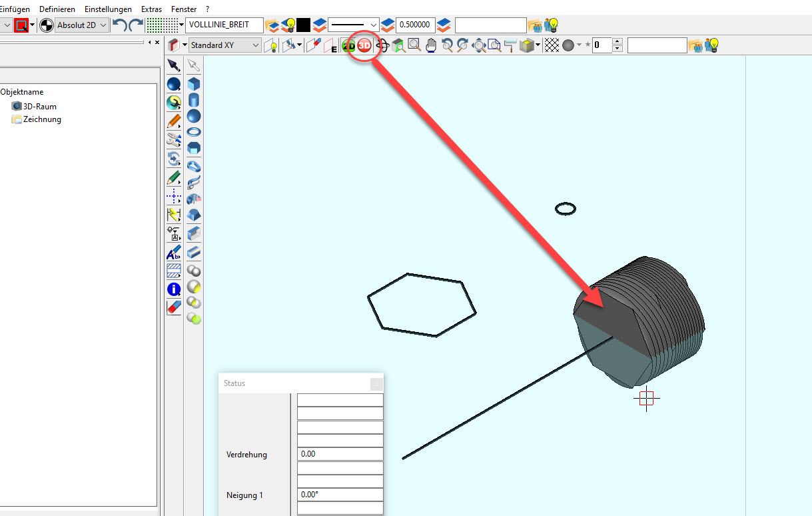Open the Einstellungen menu
The width and height of the screenshot is (812, 516).
109,9
